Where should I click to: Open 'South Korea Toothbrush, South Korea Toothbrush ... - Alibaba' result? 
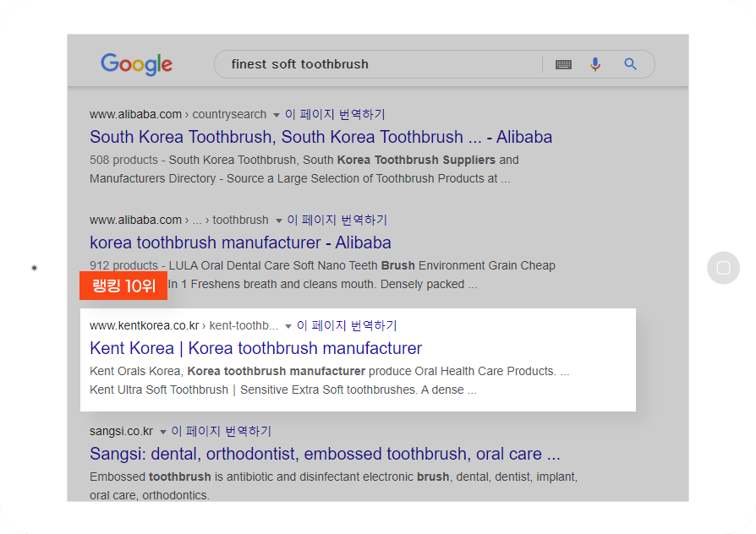click(320, 137)
